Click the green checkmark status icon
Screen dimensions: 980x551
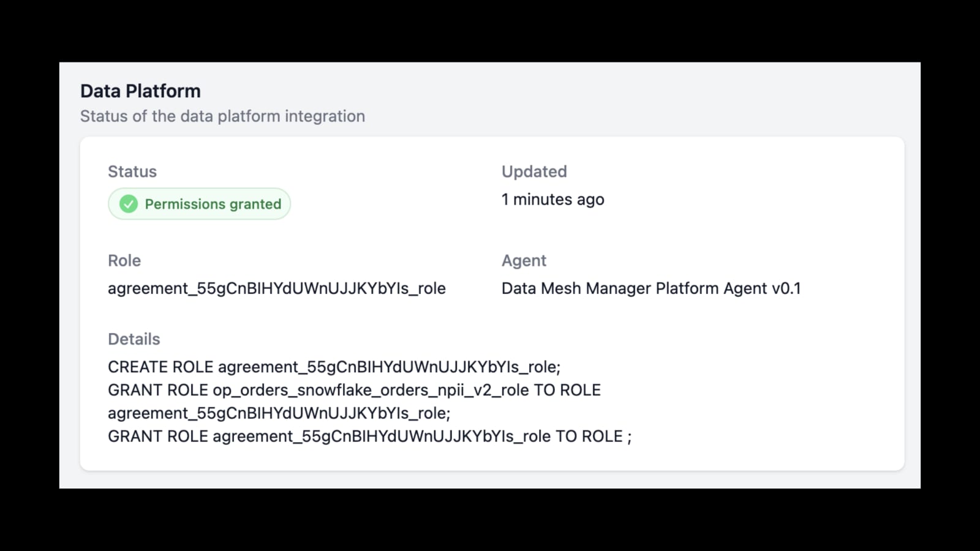129,204
